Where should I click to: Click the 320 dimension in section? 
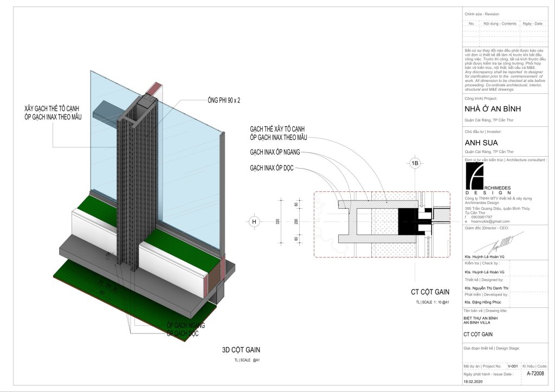click(278, 222)
